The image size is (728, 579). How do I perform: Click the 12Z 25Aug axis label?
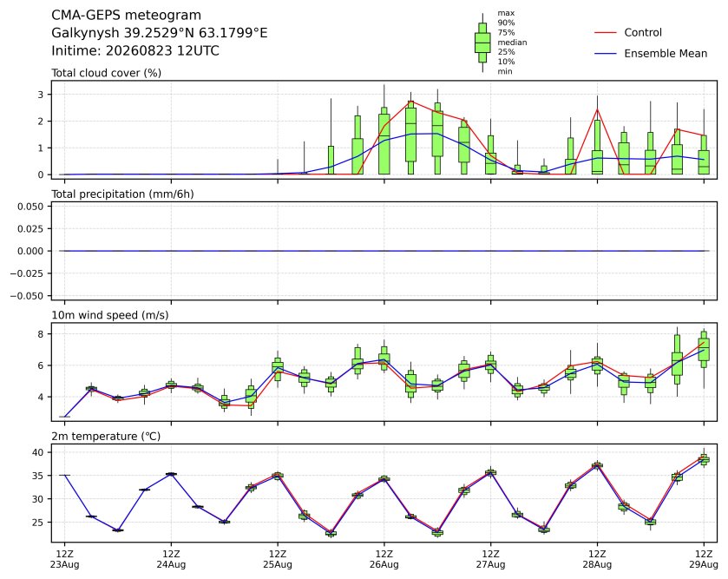click(278, 559)
